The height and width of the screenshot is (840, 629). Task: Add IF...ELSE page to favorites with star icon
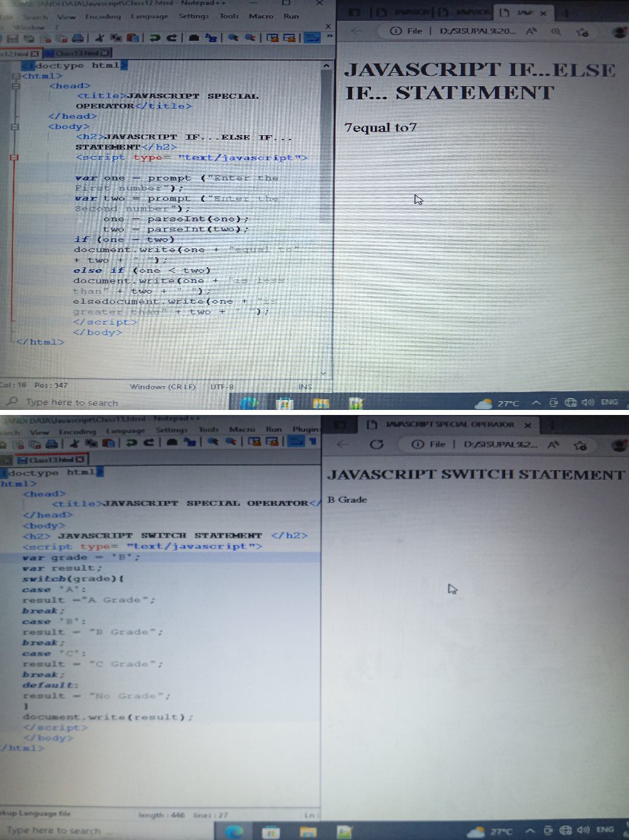tap(582, 31)
